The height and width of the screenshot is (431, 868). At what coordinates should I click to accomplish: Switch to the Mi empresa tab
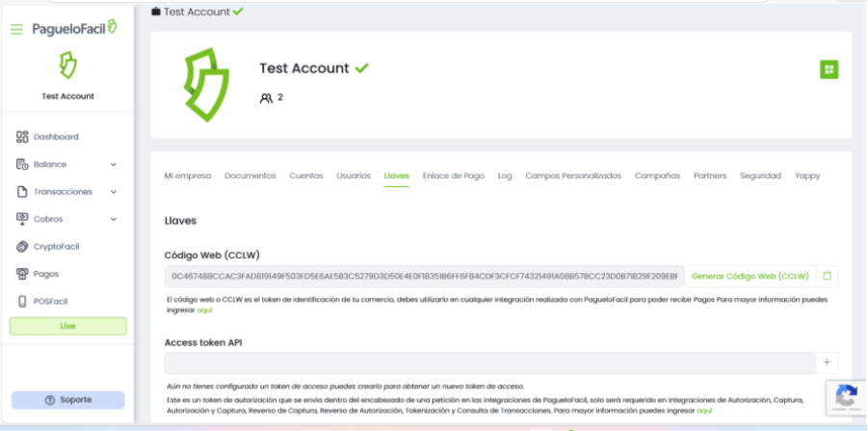[187, 175]
